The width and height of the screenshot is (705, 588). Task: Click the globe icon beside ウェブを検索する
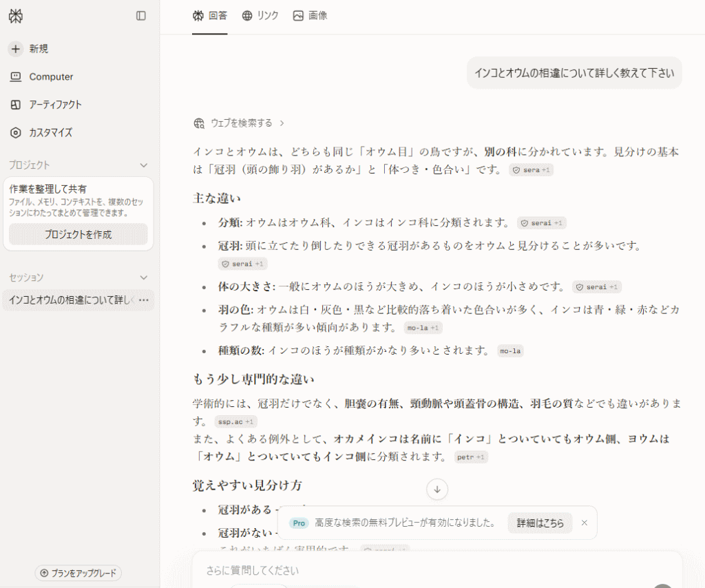click(x=199, y=123)
